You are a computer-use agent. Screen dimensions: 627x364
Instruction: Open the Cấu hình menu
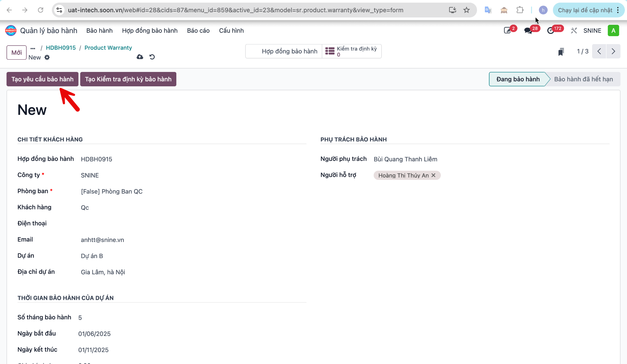click(x=231, y=31)
